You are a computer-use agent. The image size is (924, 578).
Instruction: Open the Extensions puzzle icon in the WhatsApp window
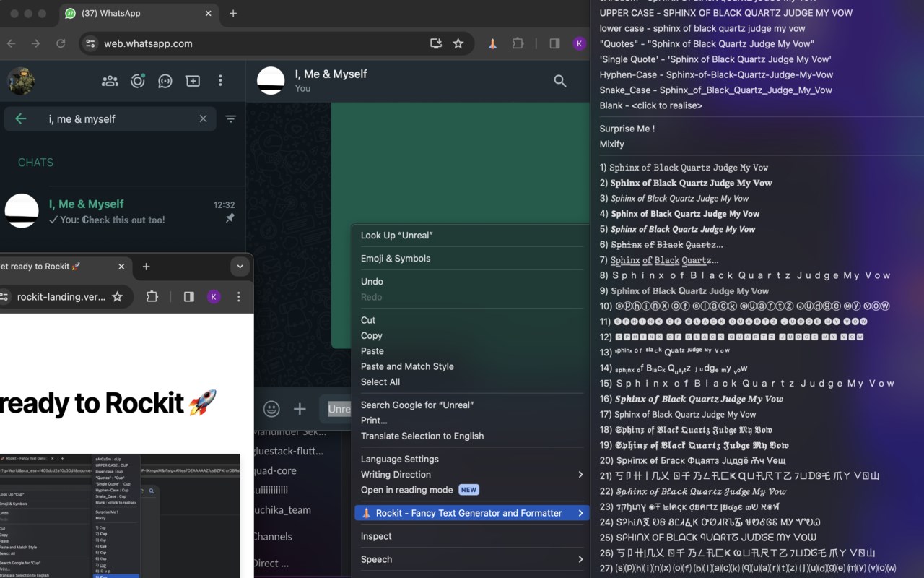[x=518, y=43]
